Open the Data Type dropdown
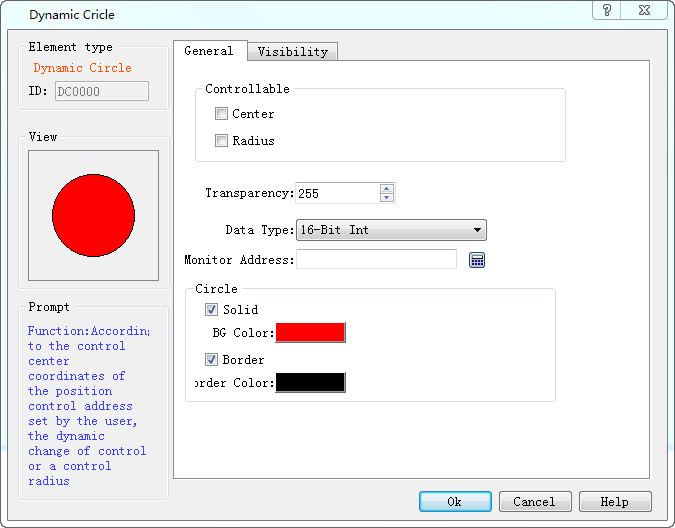This screenshot has height=528, width=675. 391,230
